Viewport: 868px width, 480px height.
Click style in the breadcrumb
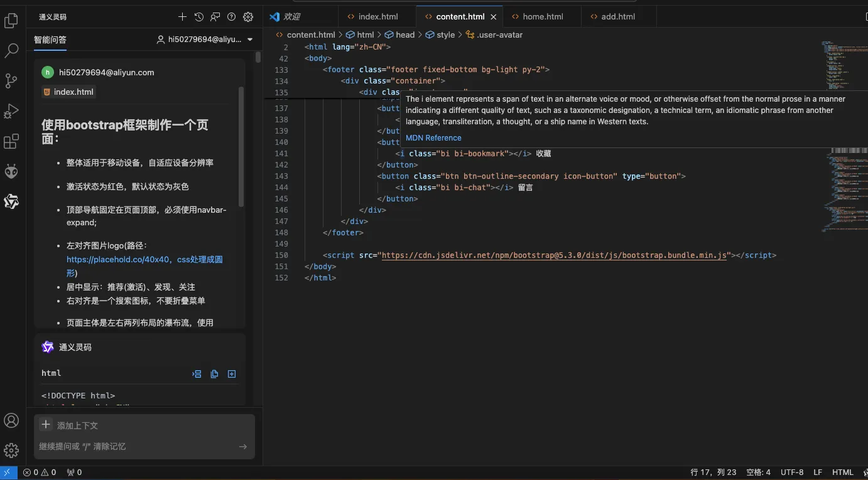click(x=445, y=35)
